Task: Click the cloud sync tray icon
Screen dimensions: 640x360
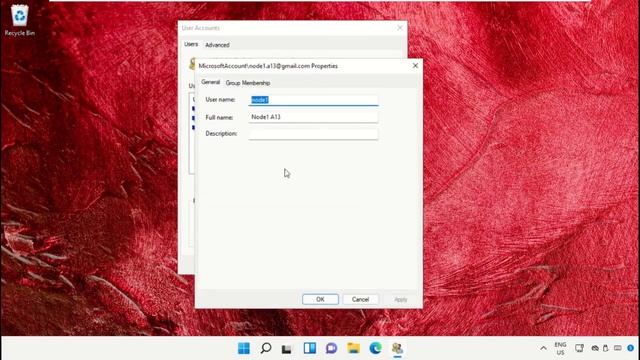Action: pyautogui.click(x=595, y=348)
